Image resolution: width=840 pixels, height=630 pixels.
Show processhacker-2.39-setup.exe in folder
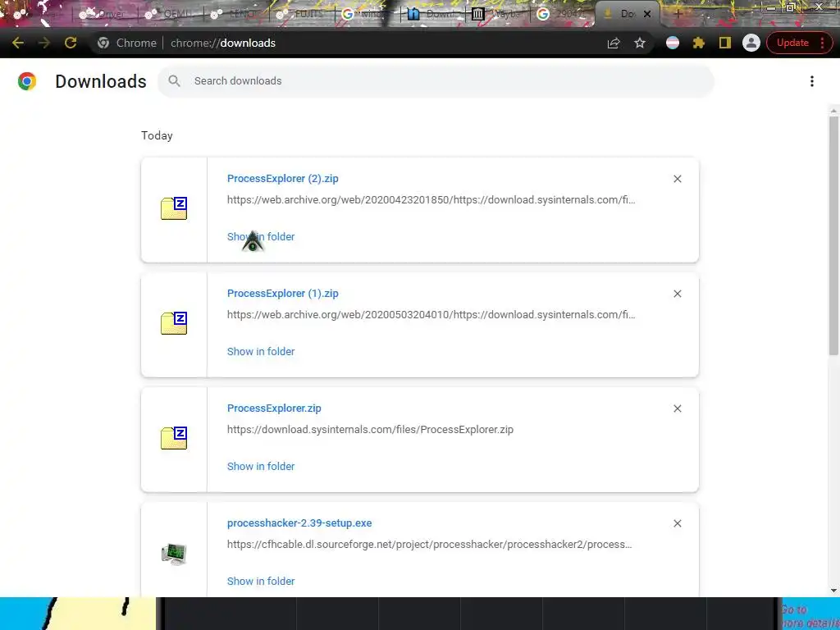click(x=260, y=582)
